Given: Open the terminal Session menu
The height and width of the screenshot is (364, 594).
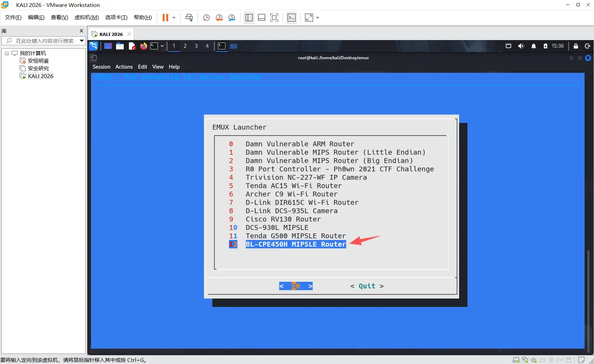Looking at the screenshot, I should [x=101, y=67].
